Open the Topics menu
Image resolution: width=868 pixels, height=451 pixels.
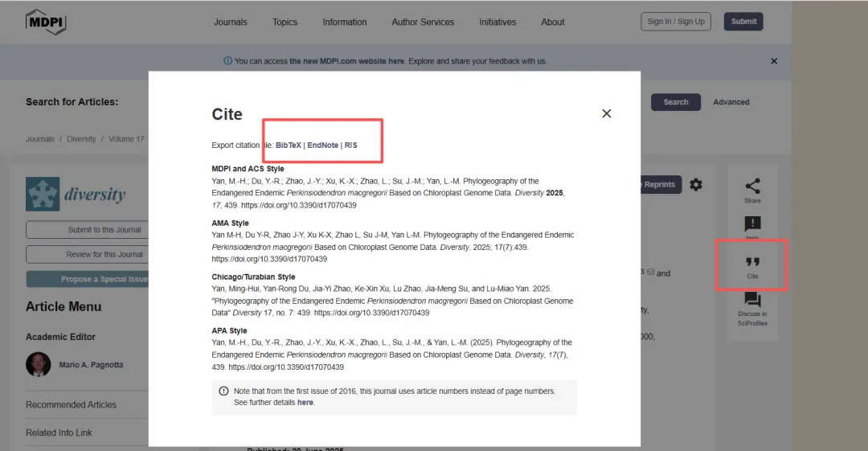tap(285, 23)
